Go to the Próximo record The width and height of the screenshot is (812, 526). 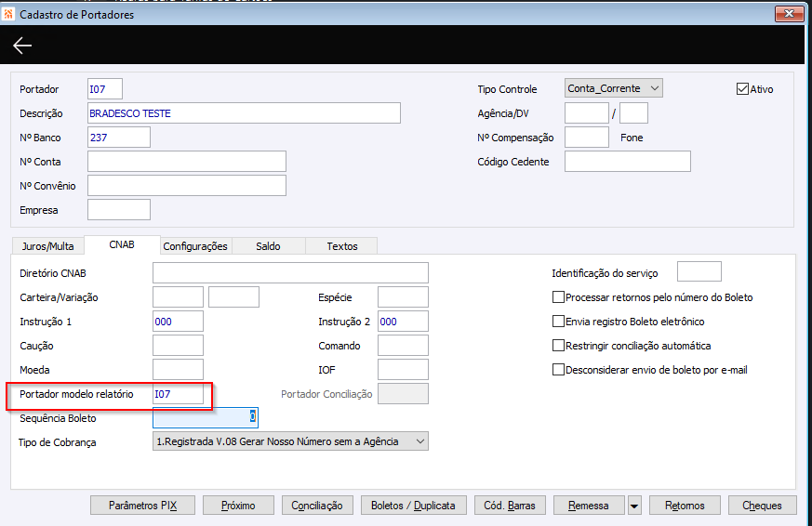pos(238,506)
